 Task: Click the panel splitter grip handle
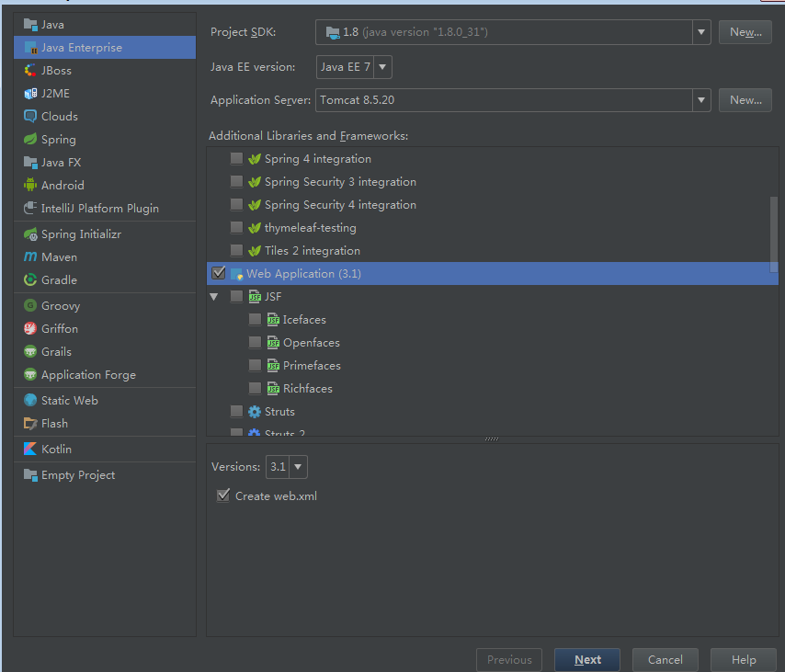tap(492, 439)
